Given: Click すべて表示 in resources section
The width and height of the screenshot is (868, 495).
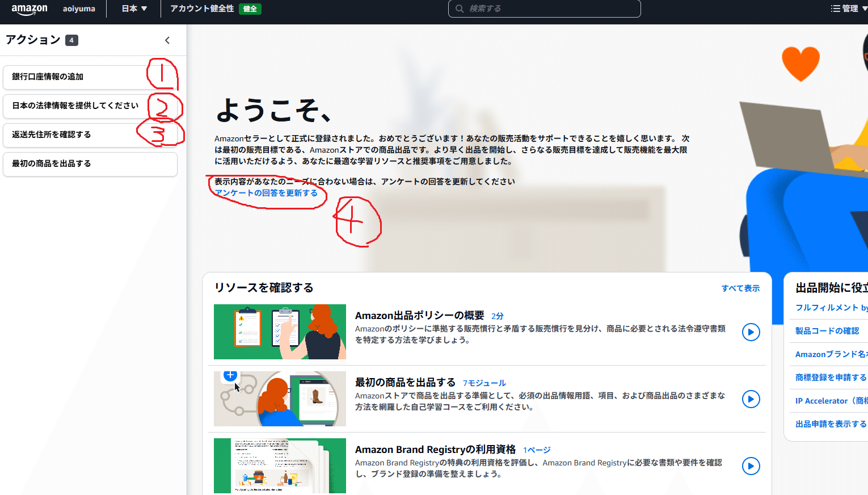Looking at the screenshot, I should coord(740,288).
